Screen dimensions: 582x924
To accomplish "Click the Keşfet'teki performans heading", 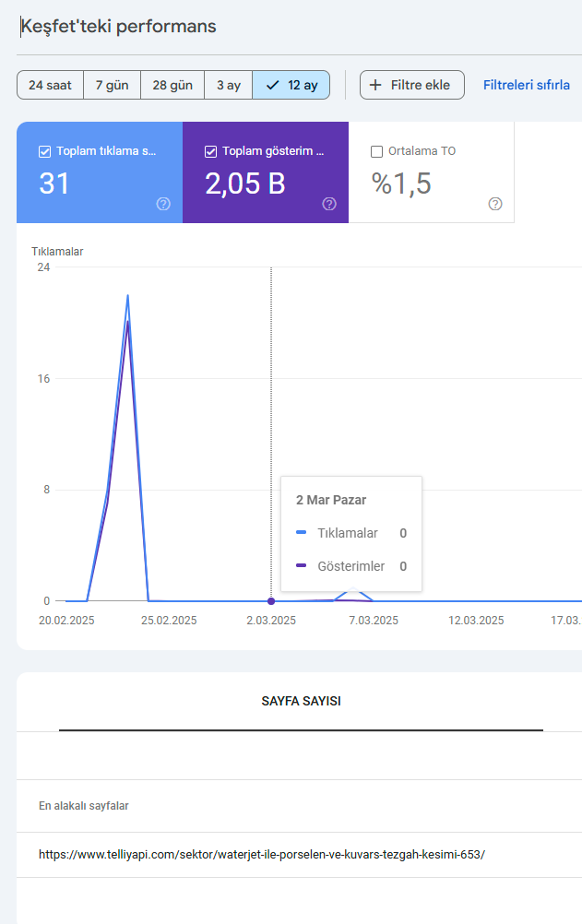I will [119, 27].
